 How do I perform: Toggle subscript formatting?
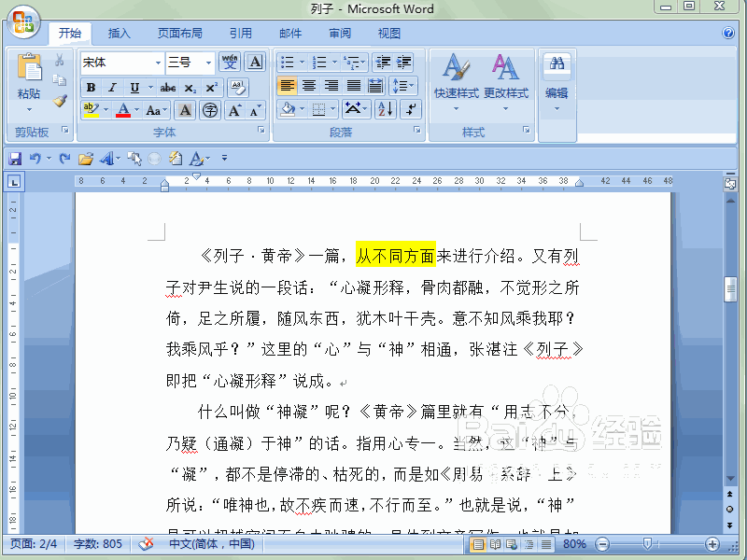pyautogui.click(x=188, y=87)
